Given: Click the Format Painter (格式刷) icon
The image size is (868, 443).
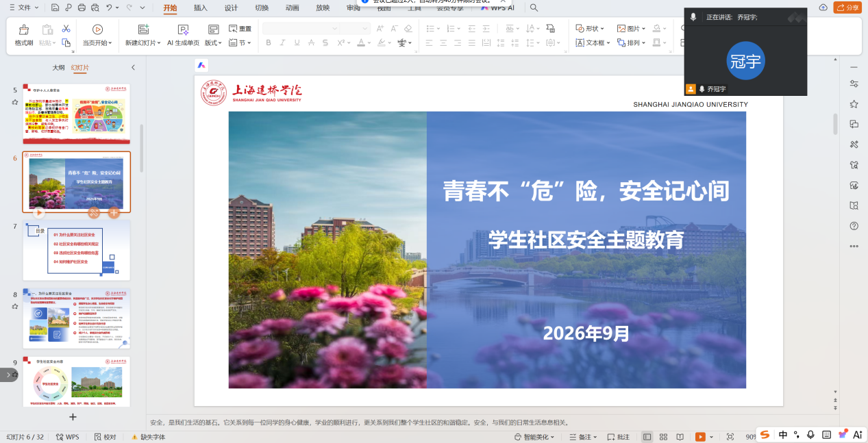Looking at the screenshot, I should (24, 29).
